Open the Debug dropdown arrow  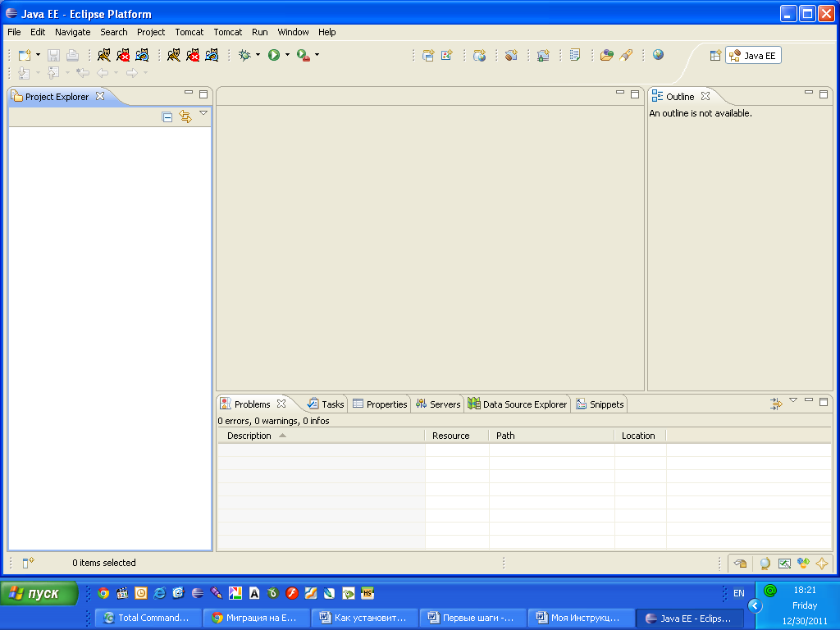[258, 55]
